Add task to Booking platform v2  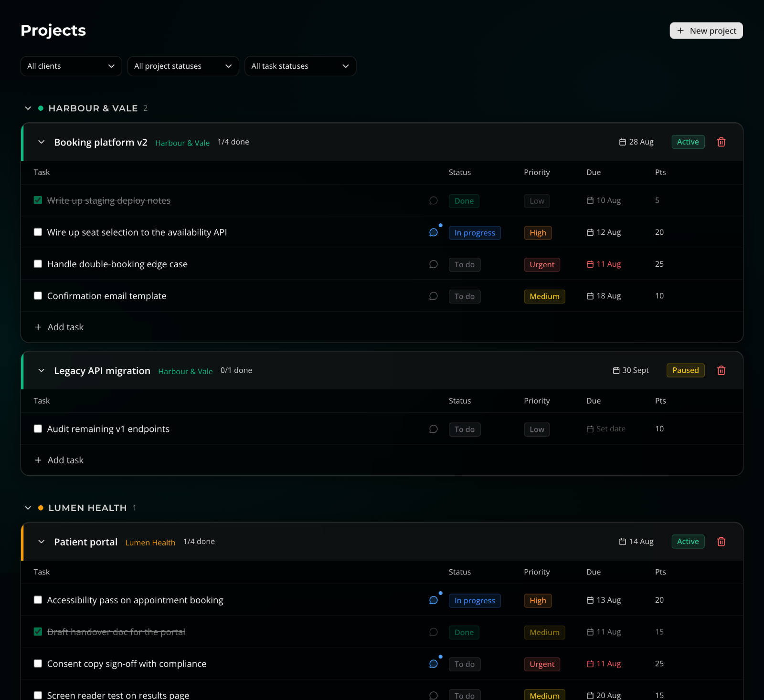[x=59, y=327]
